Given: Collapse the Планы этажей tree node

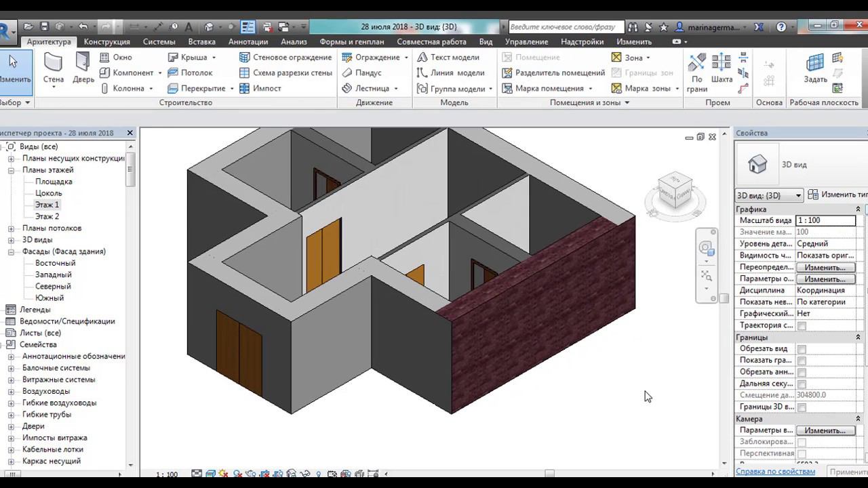Looking at the screenshot, I should point(11,170).
